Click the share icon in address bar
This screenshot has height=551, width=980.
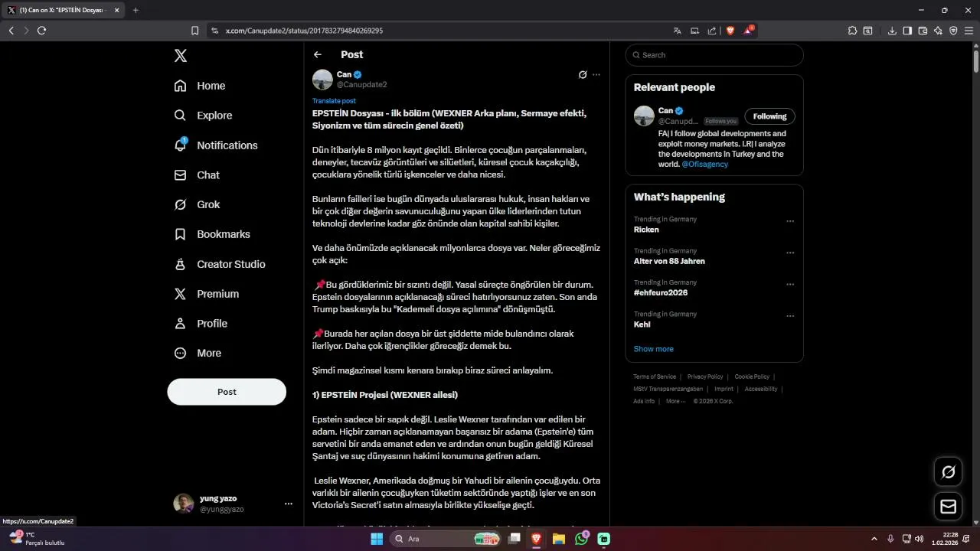(712, 31)
